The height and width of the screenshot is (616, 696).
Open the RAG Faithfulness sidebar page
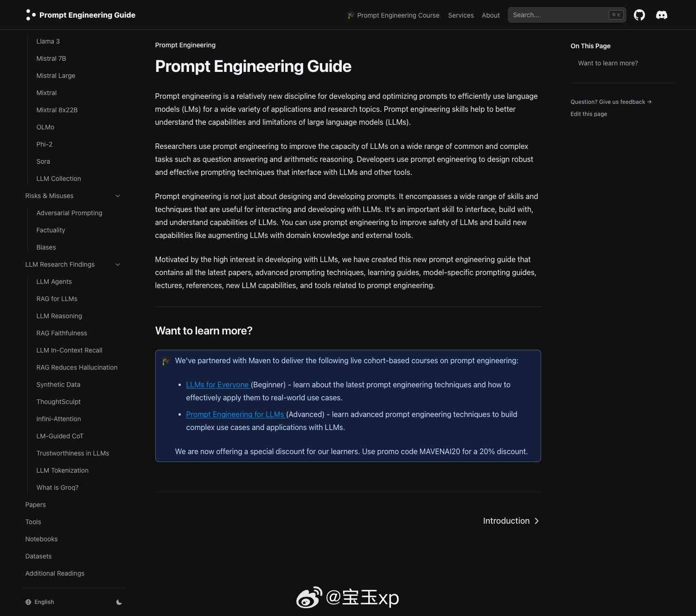(x=62, y=333)
